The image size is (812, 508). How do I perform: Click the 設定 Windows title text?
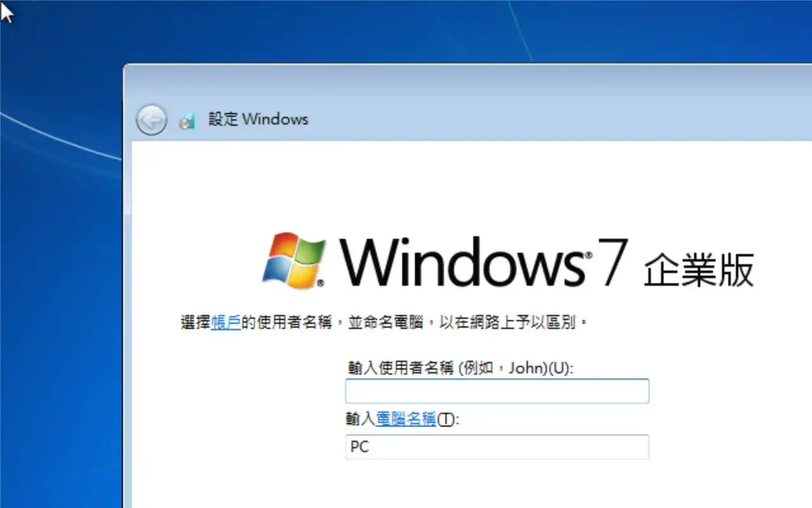259,119
